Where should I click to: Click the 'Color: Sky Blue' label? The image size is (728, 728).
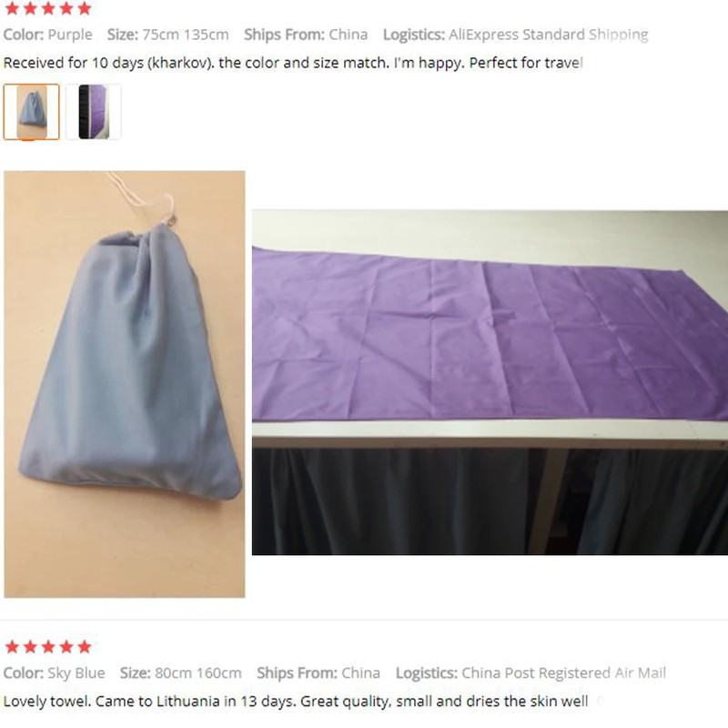pyautogui.click(x=54, y=672)
